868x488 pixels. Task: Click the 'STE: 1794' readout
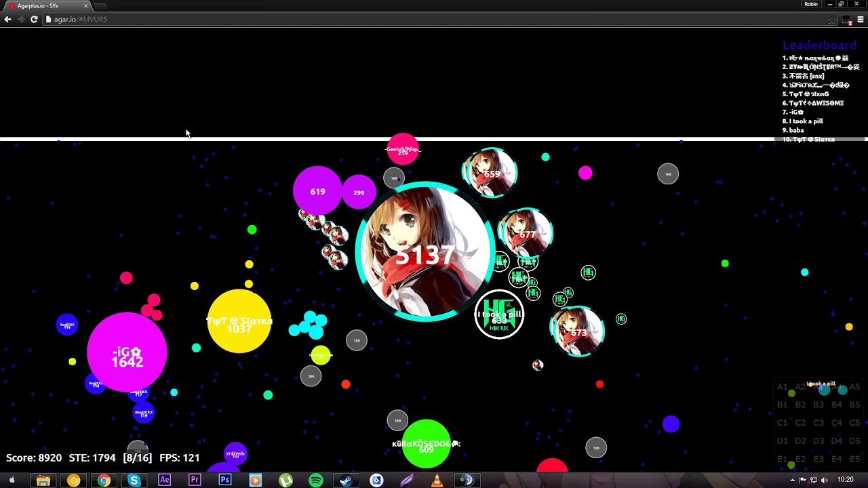tap(92, 458)
